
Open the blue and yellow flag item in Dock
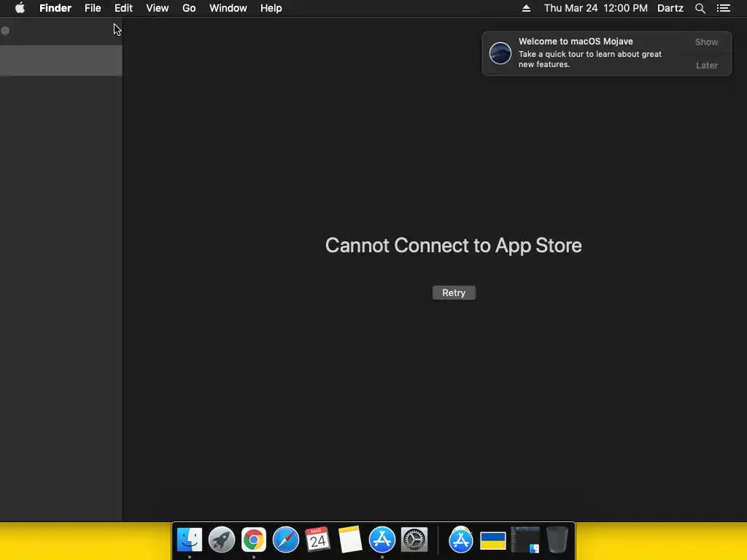point(492,541)
